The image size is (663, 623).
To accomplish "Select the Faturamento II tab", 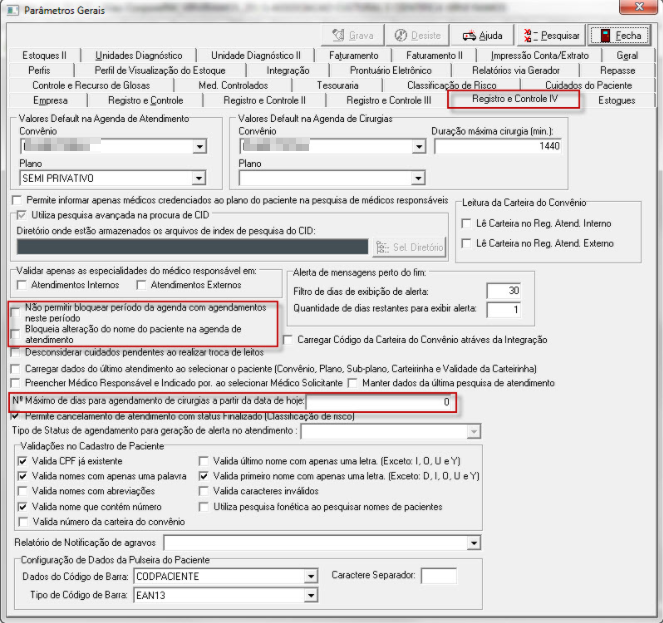I will tap(434, 55).
